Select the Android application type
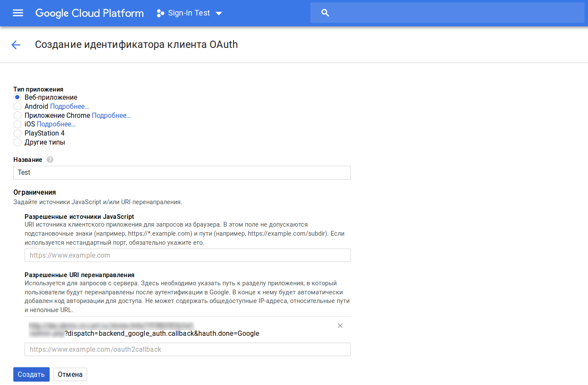Image resolution: width=588 pixels, height=385 pixels. [17, 106]
